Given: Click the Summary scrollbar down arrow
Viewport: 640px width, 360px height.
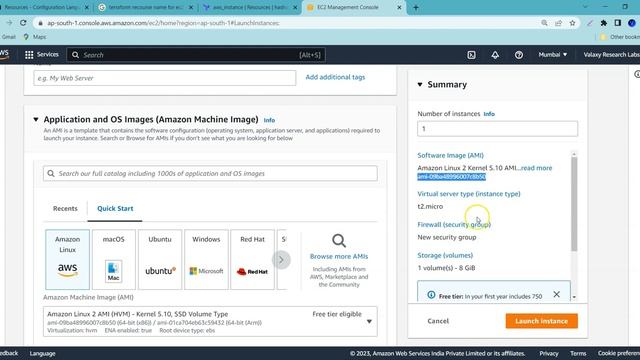Looking at the screenshot, I should pyautogui.click(x=574, y=297).
